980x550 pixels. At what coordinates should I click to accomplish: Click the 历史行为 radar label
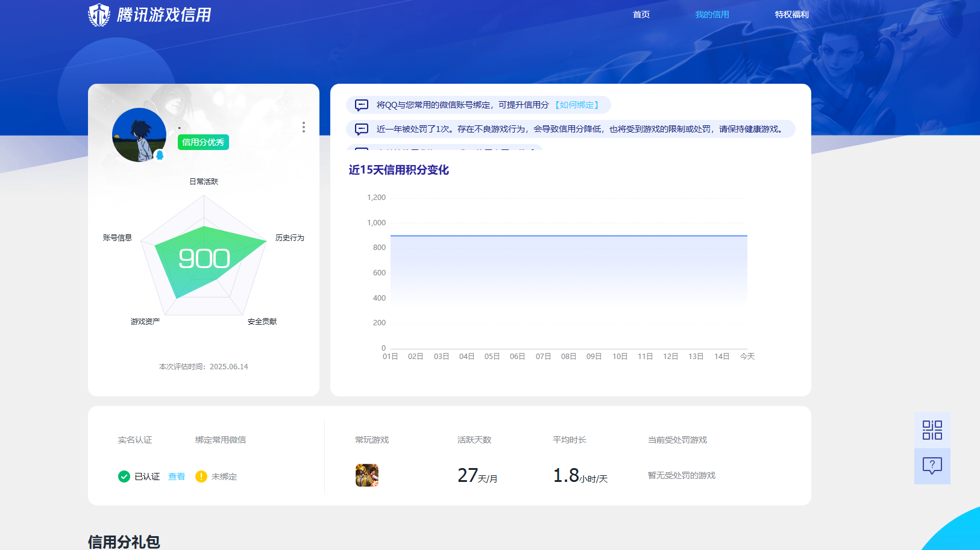[290, 238]
